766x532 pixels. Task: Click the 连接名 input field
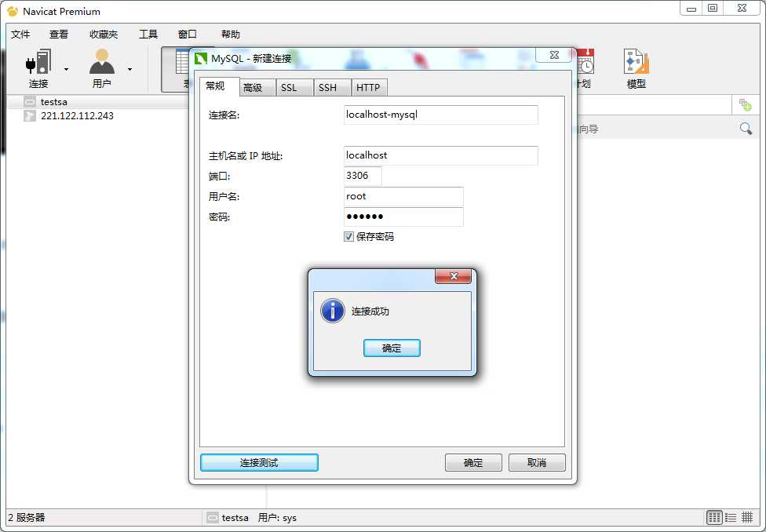(x=440, y=115)
